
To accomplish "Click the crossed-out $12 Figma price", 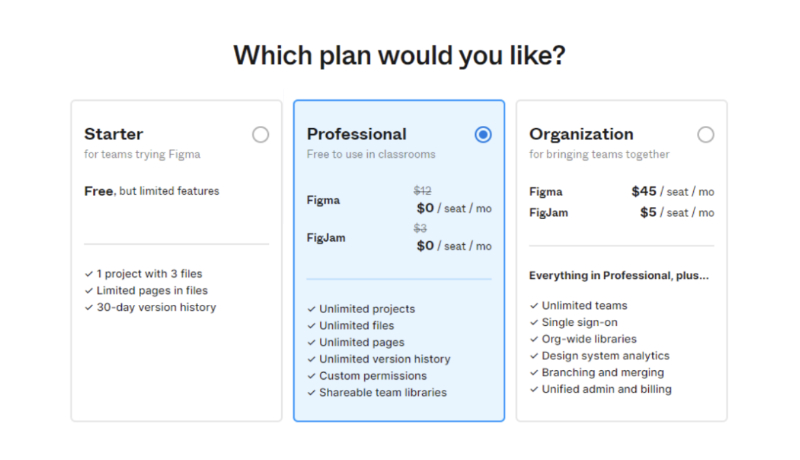I will click(x=421, y=191).
